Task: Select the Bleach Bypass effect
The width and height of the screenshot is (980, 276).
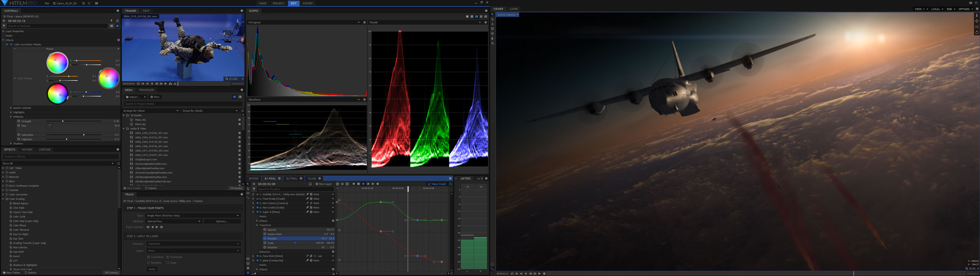Action: click(20, 203)
